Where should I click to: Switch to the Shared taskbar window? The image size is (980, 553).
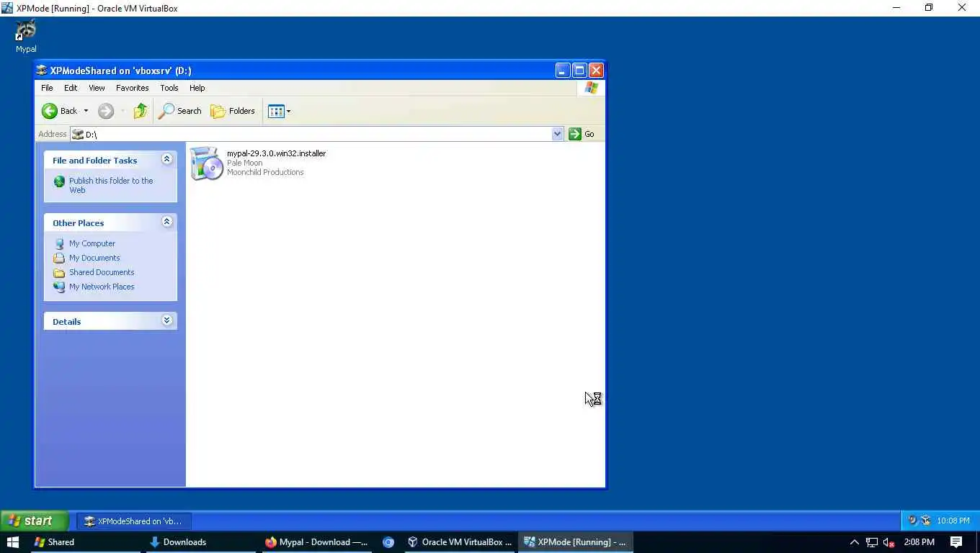85,542
